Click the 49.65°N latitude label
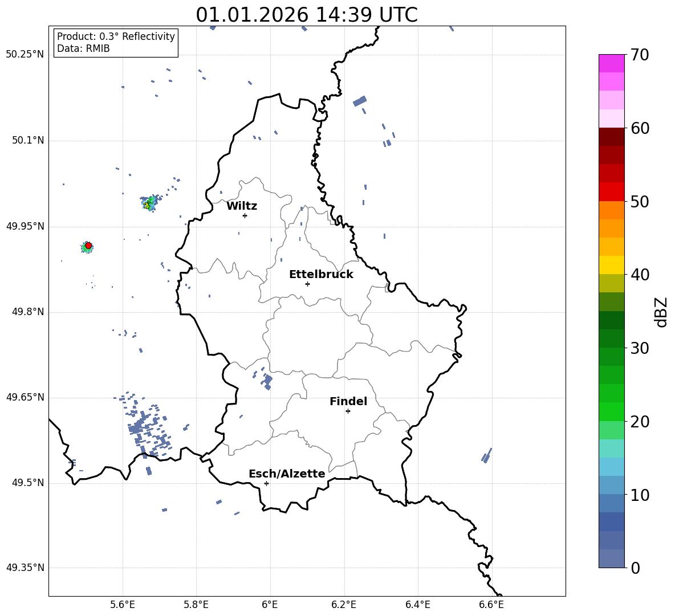This screenshot has width=675, height=616. coord(25,397)
